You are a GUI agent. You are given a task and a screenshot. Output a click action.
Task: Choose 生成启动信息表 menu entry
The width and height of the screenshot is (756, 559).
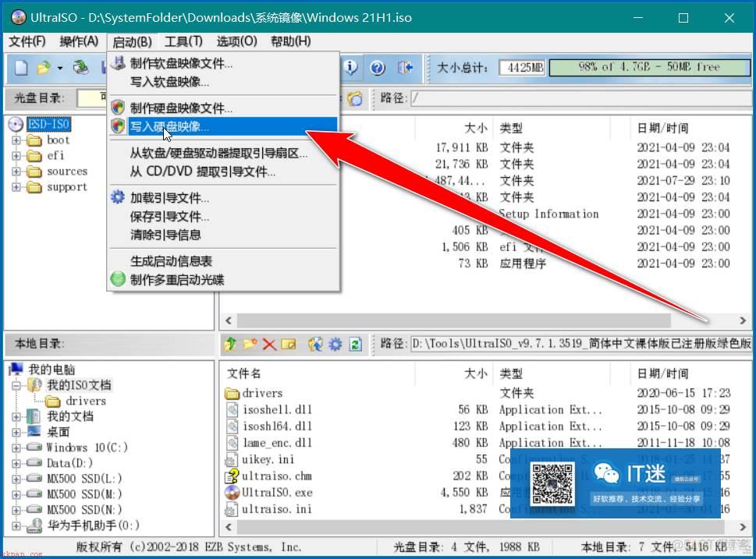223,261
